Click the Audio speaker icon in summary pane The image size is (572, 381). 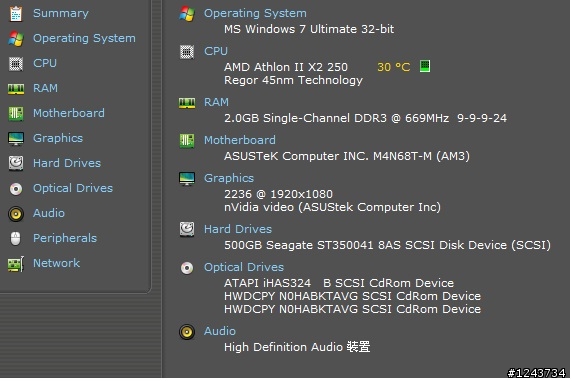pos(187,332)
